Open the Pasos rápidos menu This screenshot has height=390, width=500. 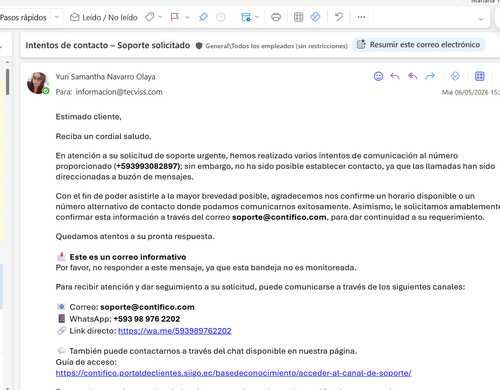(x=23, y=17)
